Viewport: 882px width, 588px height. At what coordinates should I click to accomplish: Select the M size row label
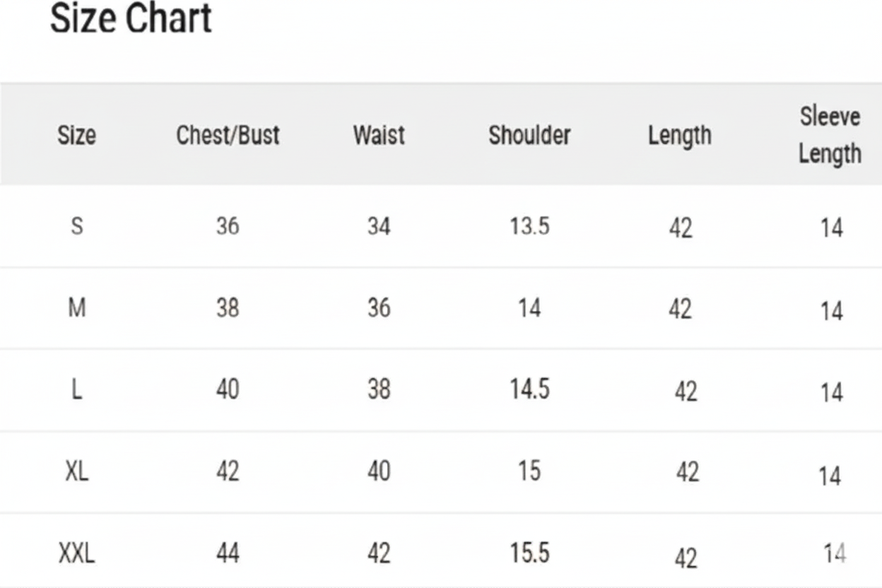pos(76,308)
